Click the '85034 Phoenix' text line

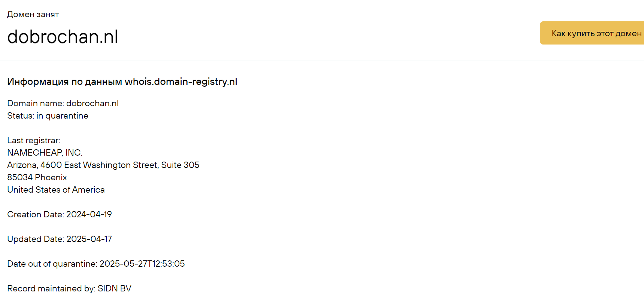tap(37, 177)
